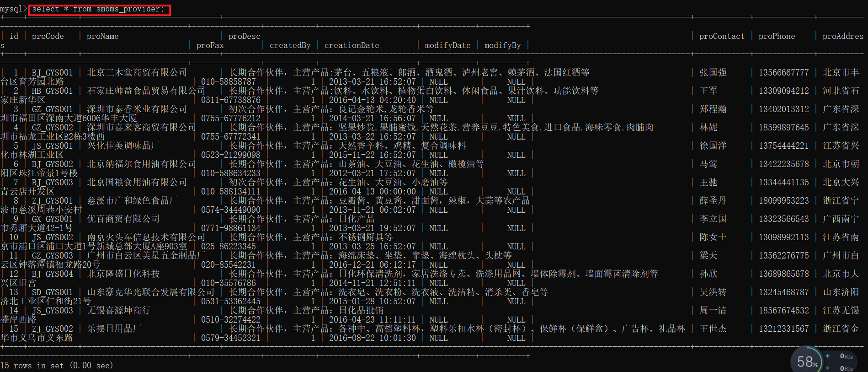Click the contact name '张国强'
Screen dimensions: 868x372
(713, 72)
